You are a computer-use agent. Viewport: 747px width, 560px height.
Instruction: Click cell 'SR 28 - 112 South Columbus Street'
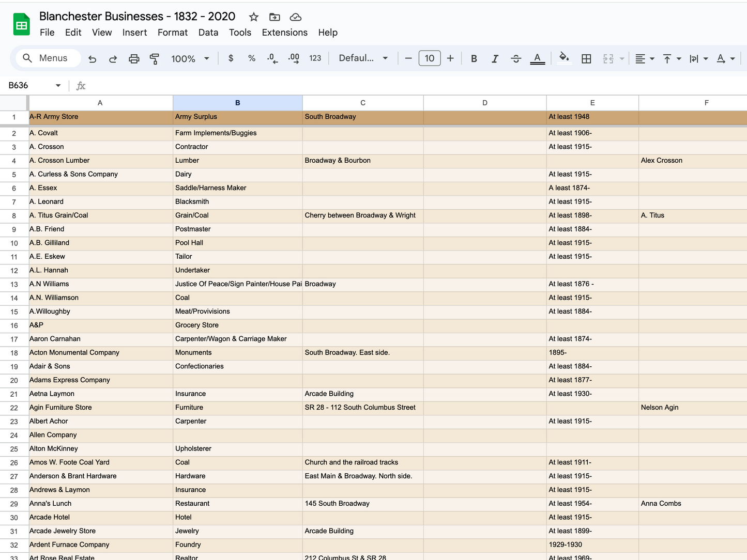363,407
